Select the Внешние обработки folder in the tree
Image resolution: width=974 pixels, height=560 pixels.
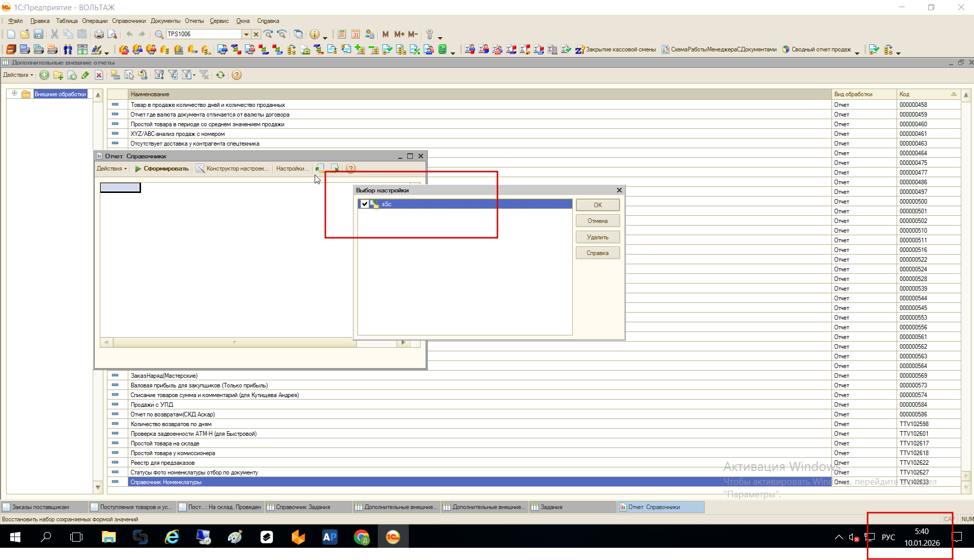pyautogui.click(x=60, y=94)
